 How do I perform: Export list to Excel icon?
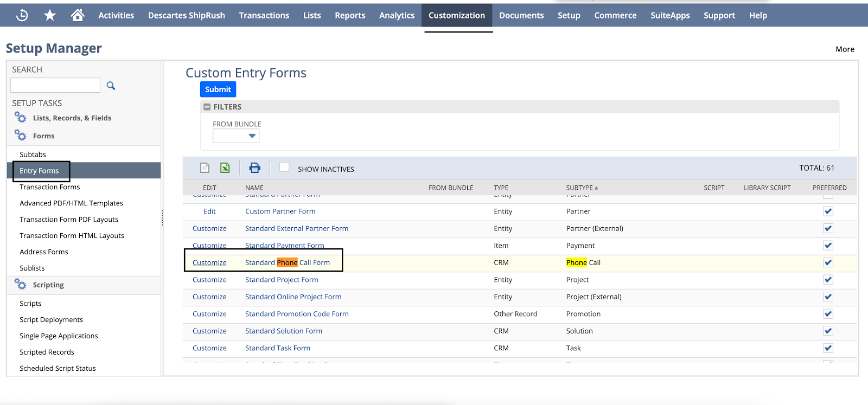tap(225, 168)
